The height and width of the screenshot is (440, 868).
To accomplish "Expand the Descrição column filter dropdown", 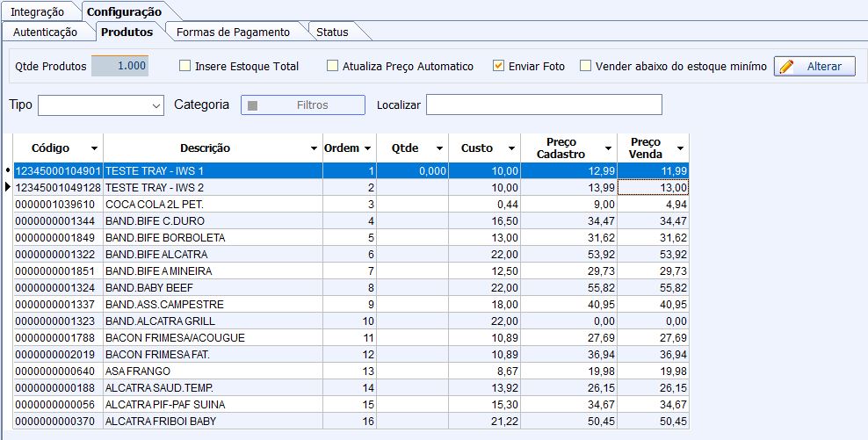I will 314,148.
